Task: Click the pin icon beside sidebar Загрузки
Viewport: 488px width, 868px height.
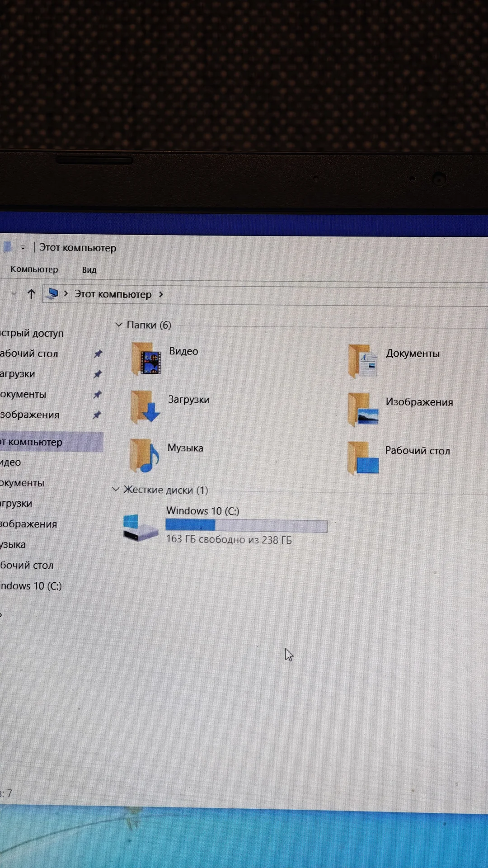Action: (x=98, y=374)
